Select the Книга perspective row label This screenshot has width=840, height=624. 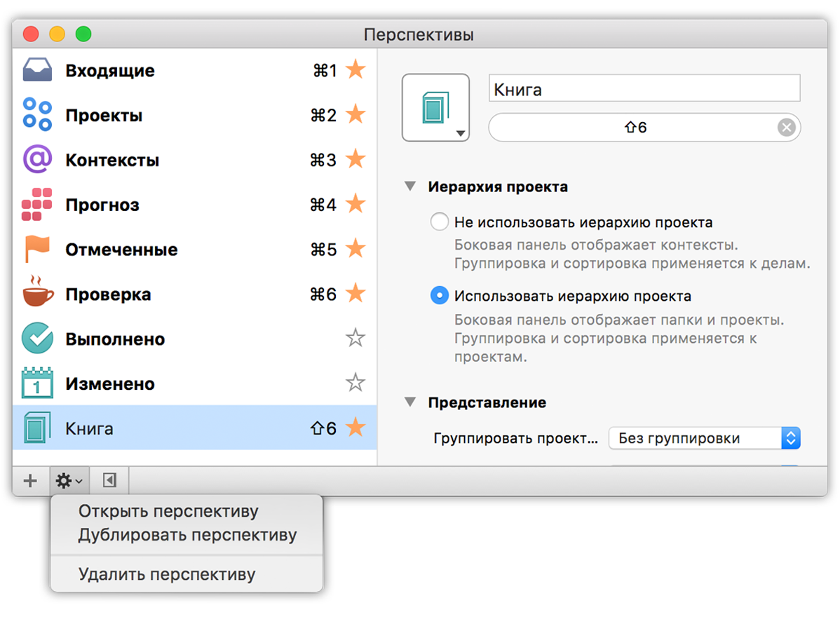90,428
